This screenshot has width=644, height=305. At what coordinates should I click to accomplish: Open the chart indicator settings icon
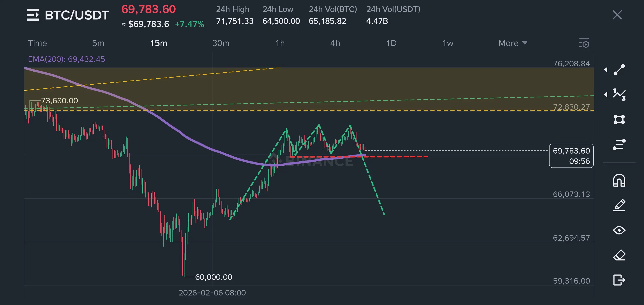pos(584,43)
